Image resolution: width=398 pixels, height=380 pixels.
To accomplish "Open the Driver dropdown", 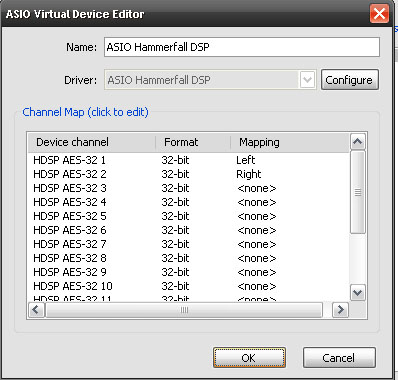I will (x=307, y=80).
